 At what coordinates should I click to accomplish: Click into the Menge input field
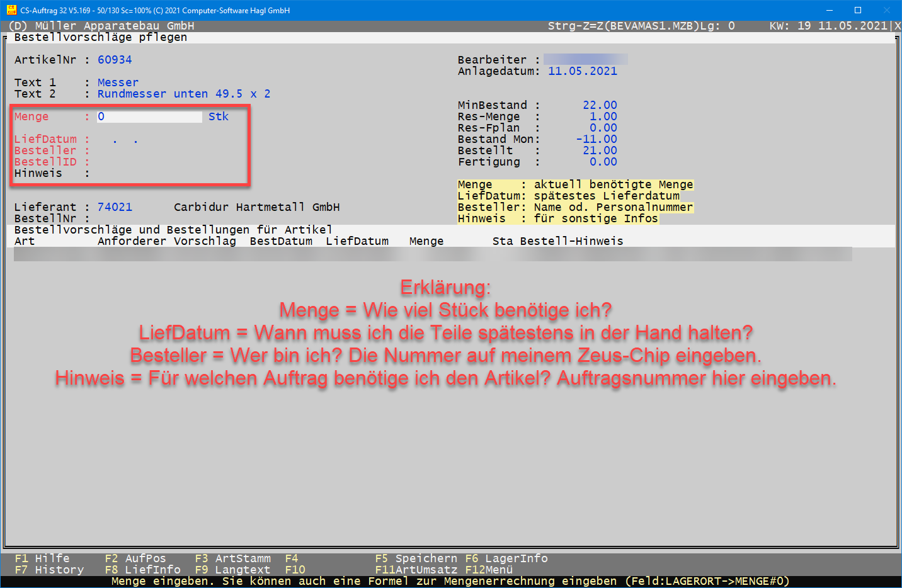click(149, 116)
